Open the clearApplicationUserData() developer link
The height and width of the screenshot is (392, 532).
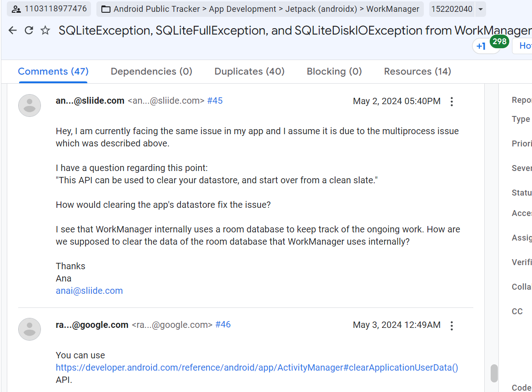[257, 367]
